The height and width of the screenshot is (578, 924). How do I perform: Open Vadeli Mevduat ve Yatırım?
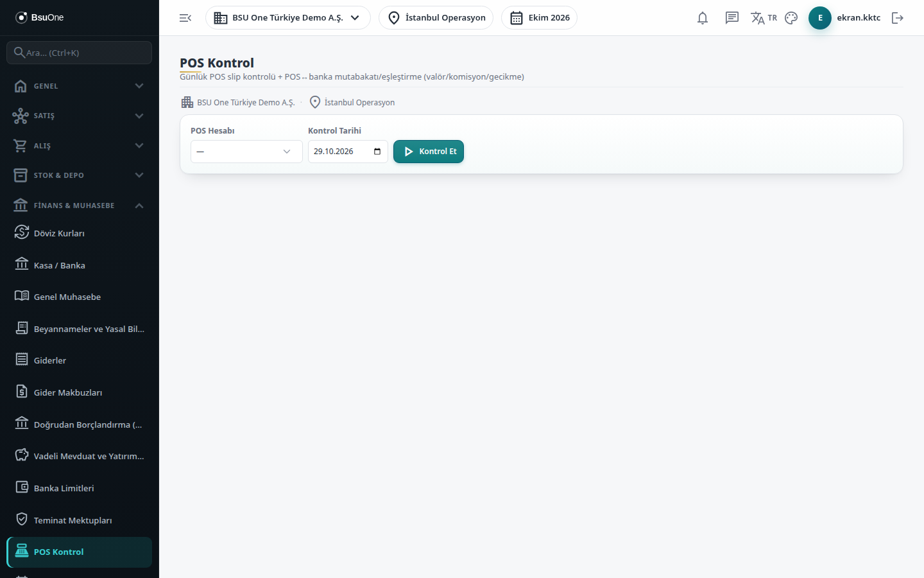80,456
